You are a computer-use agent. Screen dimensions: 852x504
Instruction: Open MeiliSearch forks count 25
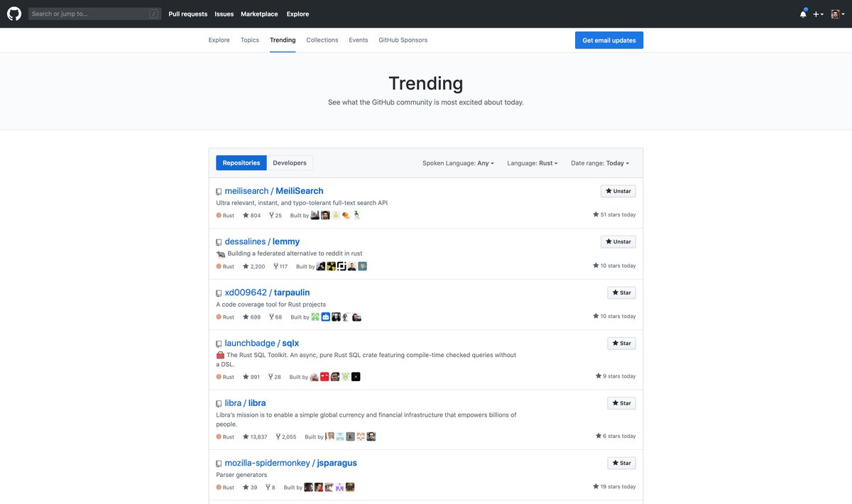pos(275,215)
